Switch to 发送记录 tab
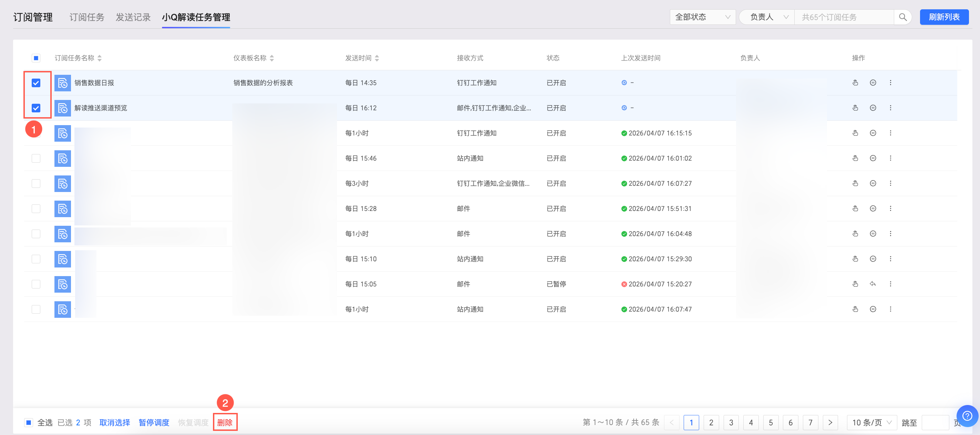Viewport: 980px width, 435px height. [133, 17]
